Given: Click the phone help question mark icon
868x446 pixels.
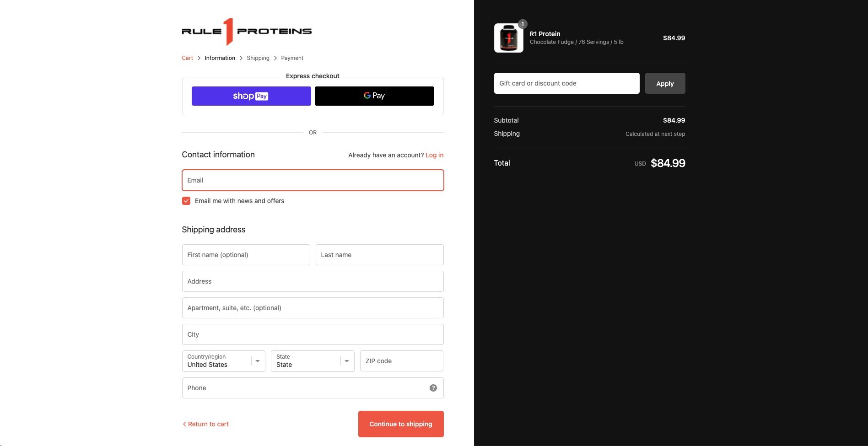Looking at the screenshot, I should [x=433, y=388].
